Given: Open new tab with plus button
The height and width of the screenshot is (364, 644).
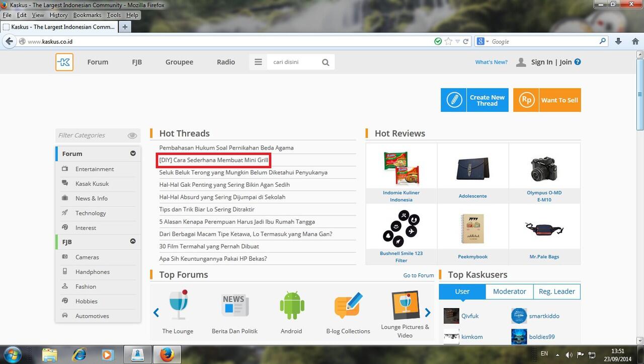Looking at the screenshot, I should [125, 27].
